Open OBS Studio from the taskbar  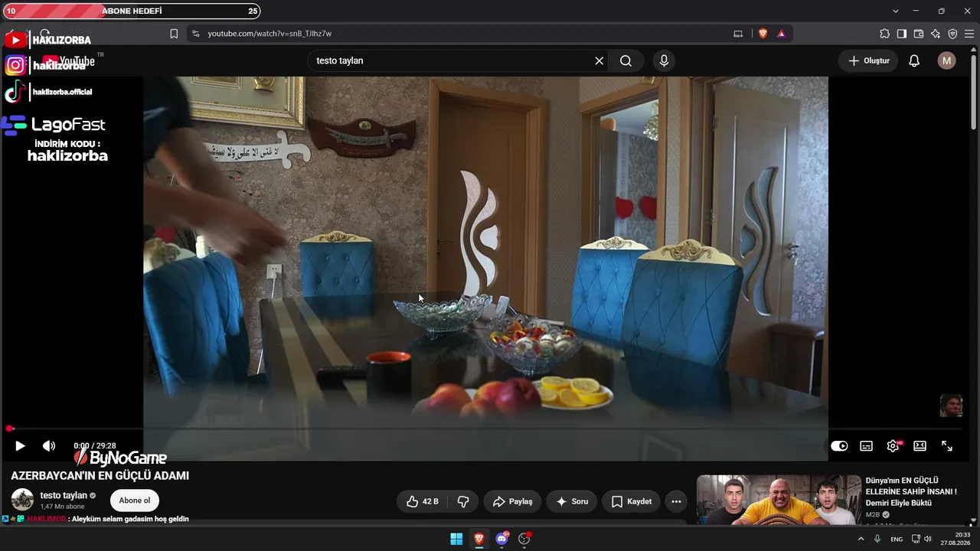coord(524,539)
